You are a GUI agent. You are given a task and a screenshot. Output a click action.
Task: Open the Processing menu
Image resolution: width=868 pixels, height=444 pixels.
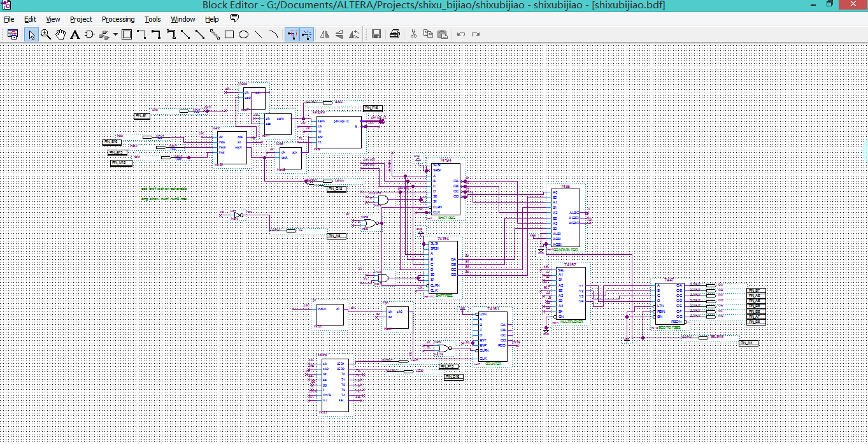[x=118, y=19]
